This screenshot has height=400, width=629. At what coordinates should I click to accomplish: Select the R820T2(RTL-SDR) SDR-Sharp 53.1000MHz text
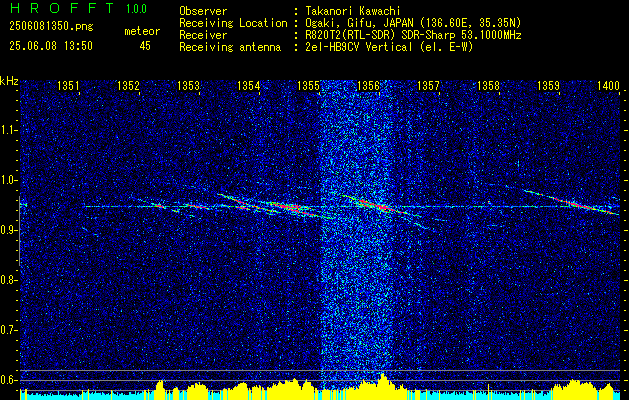(413, 35)
